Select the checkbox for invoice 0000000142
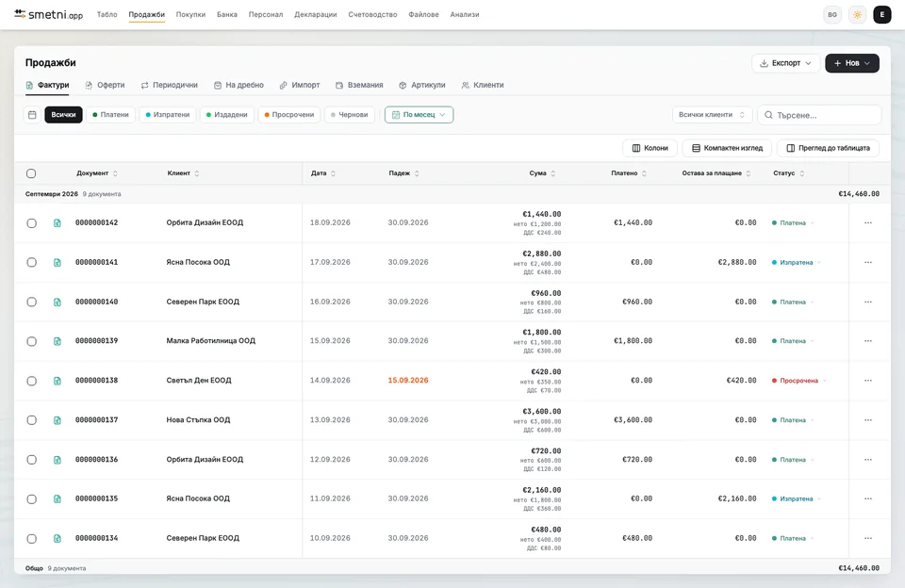This screenshot has width=905, height=588. click(x=32, y=223)
